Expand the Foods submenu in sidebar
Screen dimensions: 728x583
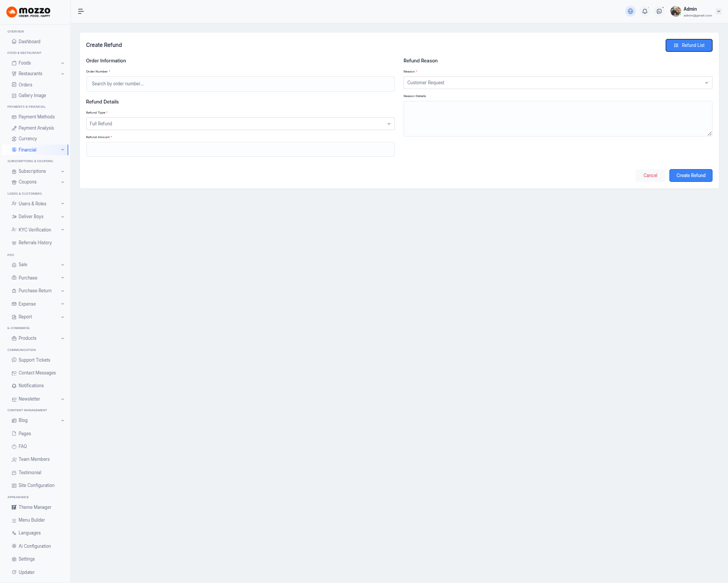(62, 63)
